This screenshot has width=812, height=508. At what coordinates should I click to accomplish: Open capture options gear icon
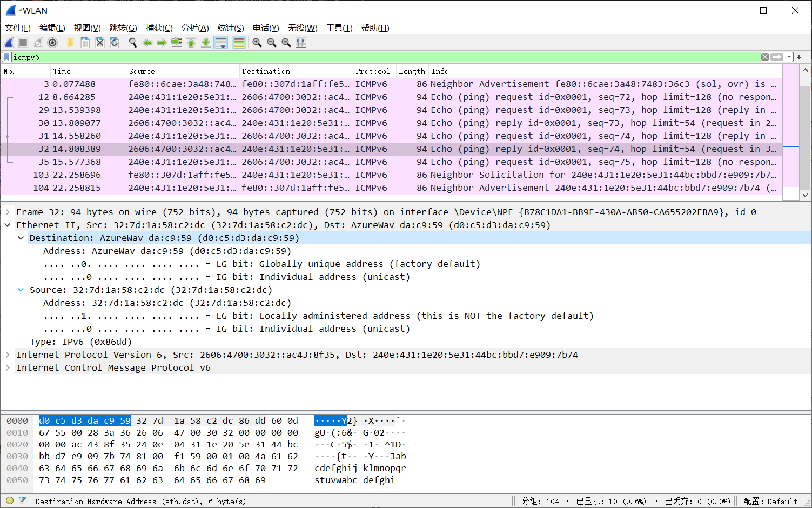[52, 43]
